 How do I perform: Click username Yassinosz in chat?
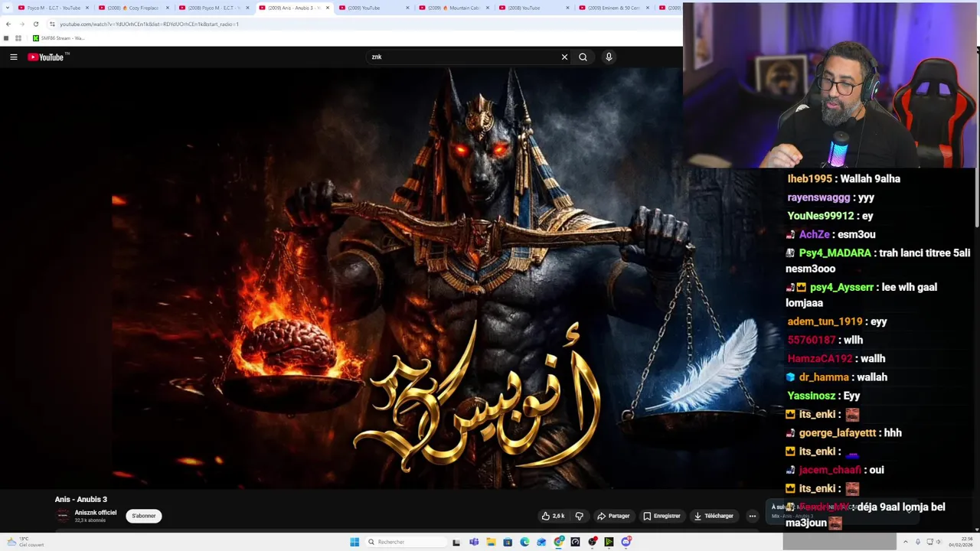coord(811,396)
